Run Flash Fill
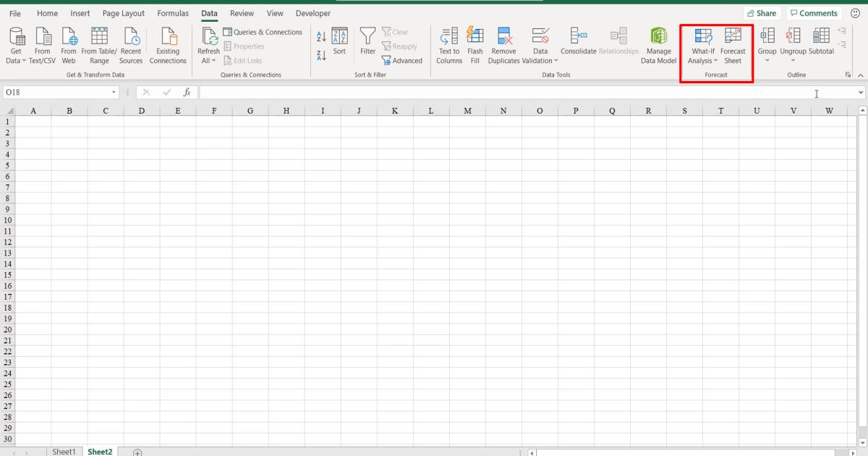868x456 pixels. [475, 45]
